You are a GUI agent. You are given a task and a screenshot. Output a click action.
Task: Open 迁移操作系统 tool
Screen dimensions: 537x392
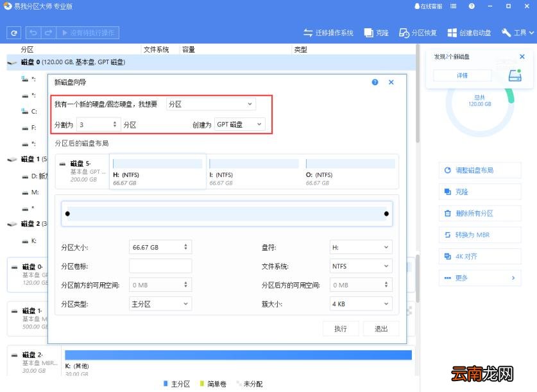328,33
